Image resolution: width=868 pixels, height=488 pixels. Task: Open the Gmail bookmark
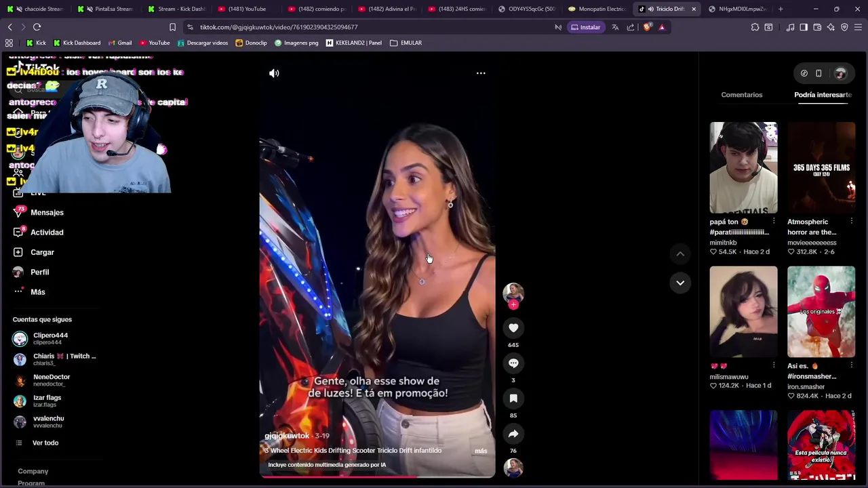[119, 43]
